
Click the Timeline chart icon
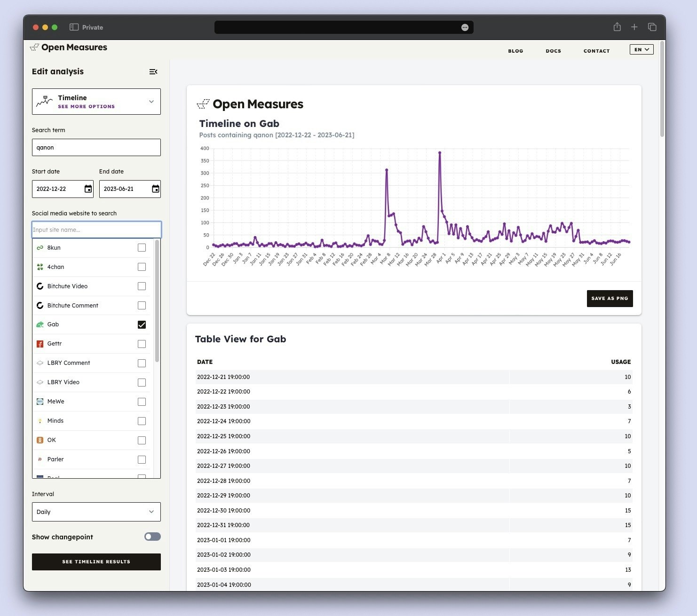(x=45, y=101)
